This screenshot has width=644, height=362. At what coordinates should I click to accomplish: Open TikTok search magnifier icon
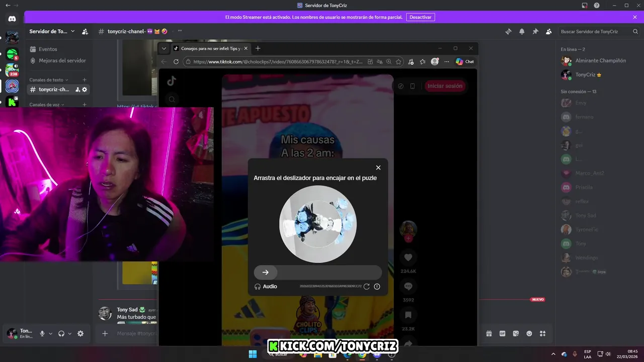[172, 100]
